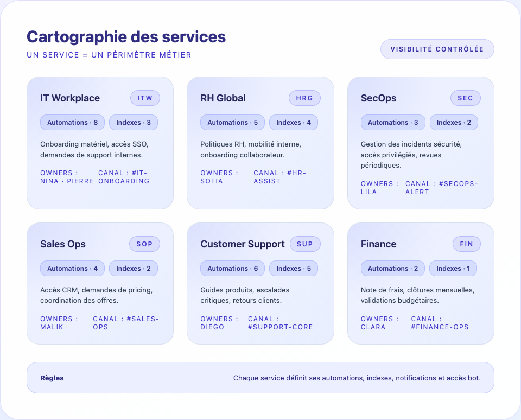Select the Règles label at the bottom
Screen dimensions: 521x420
click(52, 378)
